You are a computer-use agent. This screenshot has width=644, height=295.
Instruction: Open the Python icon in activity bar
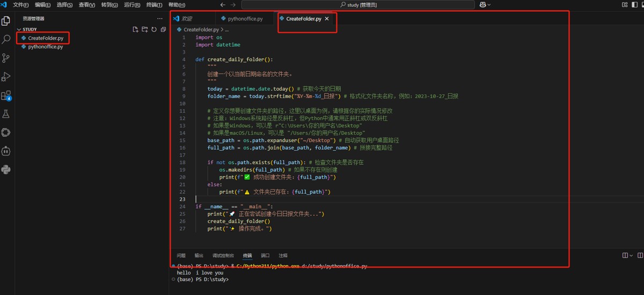point(6,169)
